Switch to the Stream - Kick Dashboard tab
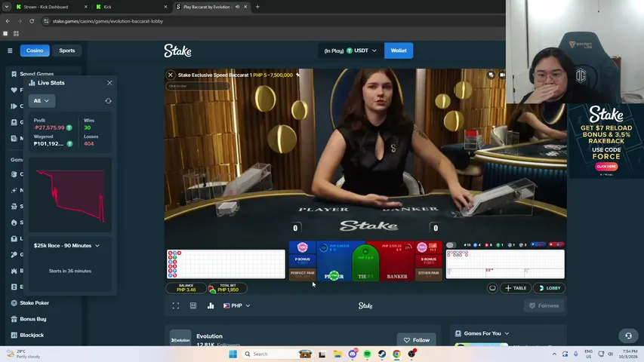This screenshot has height=362, width=644. coord(51,7)
